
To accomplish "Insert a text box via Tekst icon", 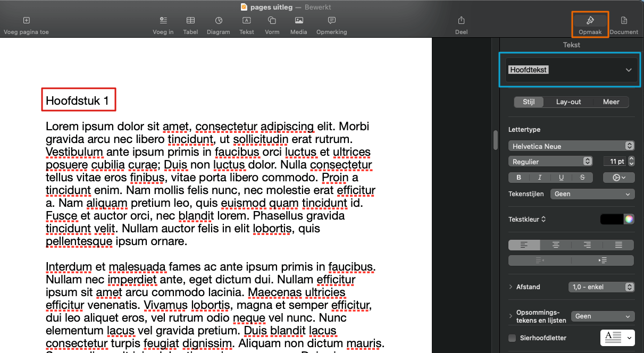I will point(247,20).
